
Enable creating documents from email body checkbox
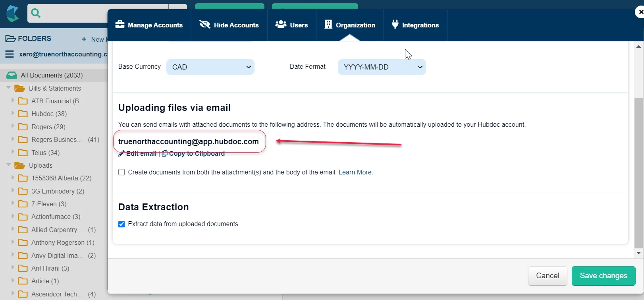[x=121, y=172]
